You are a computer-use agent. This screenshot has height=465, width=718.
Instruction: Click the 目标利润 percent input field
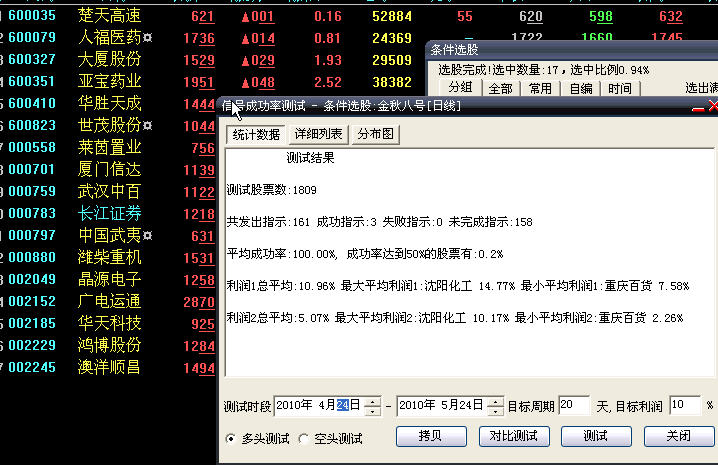(x=685, y=405)
